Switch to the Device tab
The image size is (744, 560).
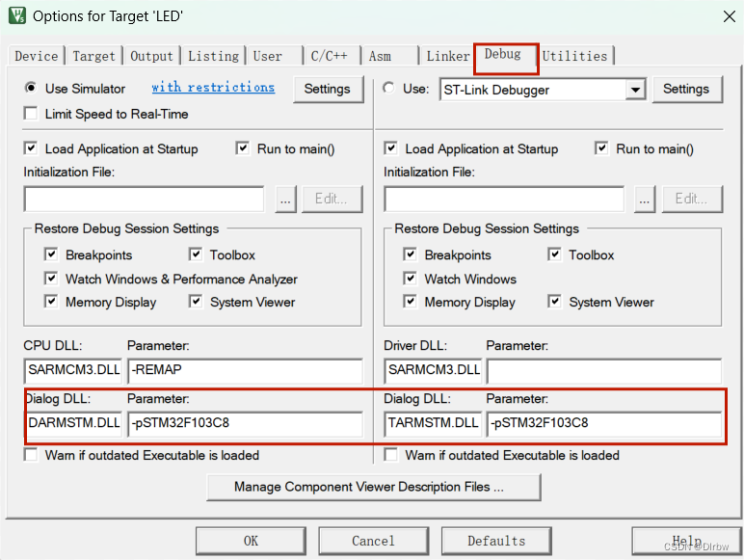click(x=36, y=56)
